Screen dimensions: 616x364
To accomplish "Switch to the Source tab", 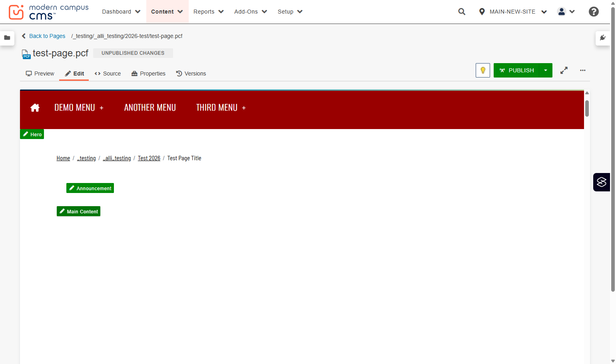I will click(108, 74).
